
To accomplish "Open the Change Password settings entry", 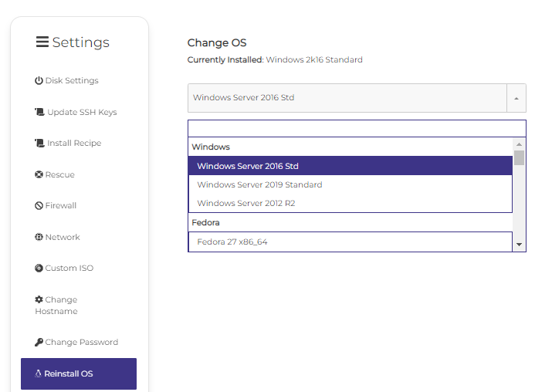I will pyautogui.click(x=76, y=342).
